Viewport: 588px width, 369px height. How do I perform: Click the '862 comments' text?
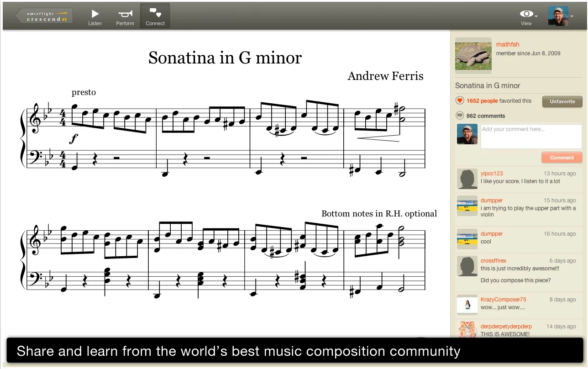486,116
